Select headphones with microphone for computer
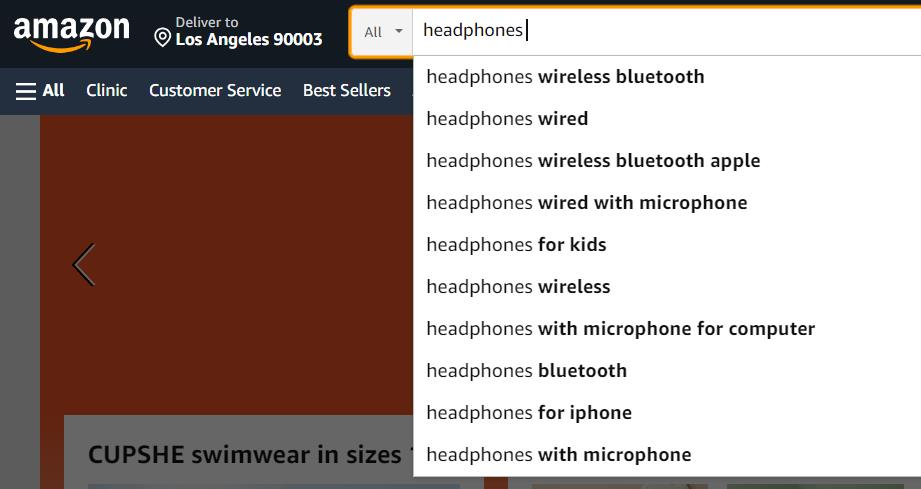 pyautogui.click(x=620, y=329)
